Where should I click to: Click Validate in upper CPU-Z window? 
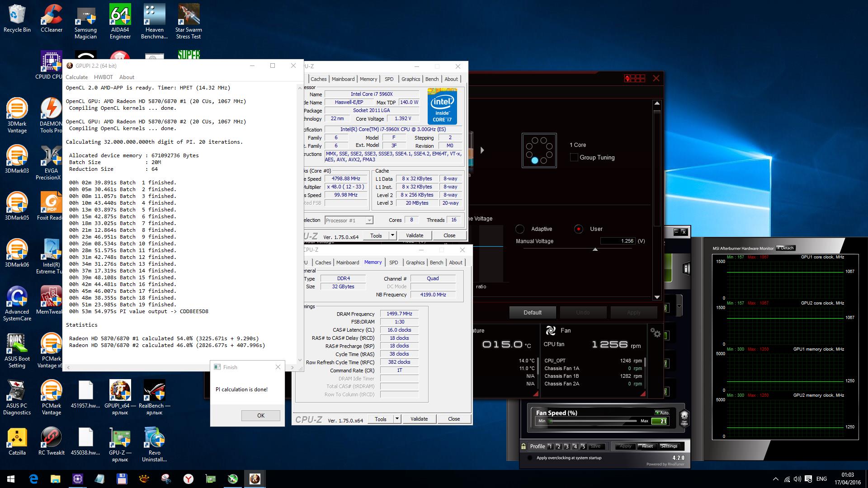pos(415,235)
